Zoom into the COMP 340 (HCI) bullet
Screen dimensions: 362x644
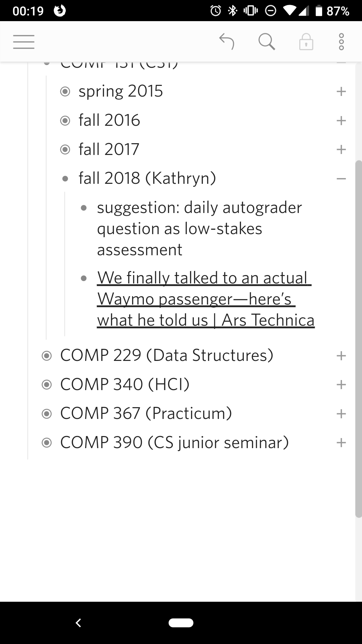[47, 384]
